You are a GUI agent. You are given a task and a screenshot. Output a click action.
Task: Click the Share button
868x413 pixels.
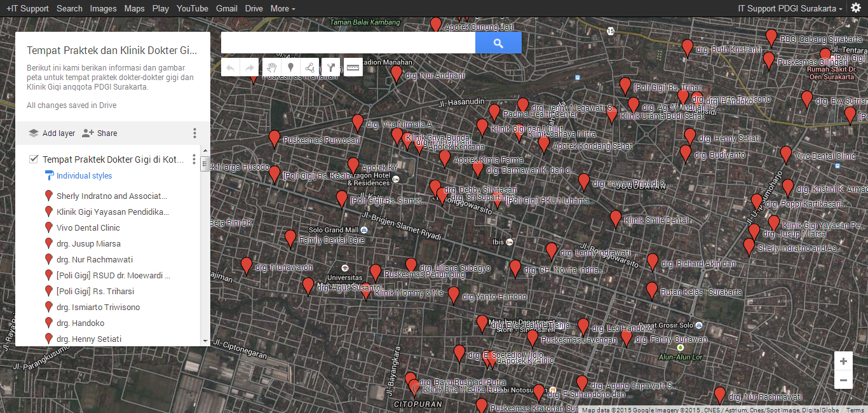pos(100,133)
